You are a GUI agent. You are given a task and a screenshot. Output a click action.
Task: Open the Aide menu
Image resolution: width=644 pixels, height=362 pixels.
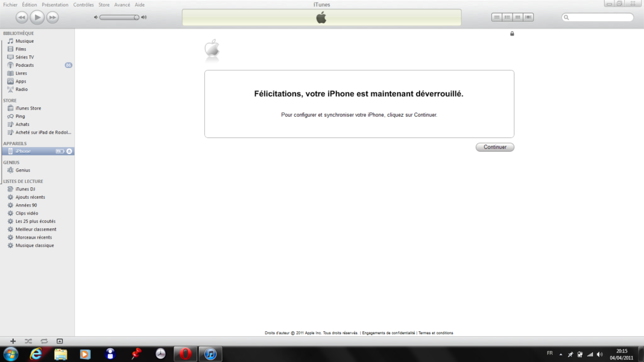tap(140, 4)
